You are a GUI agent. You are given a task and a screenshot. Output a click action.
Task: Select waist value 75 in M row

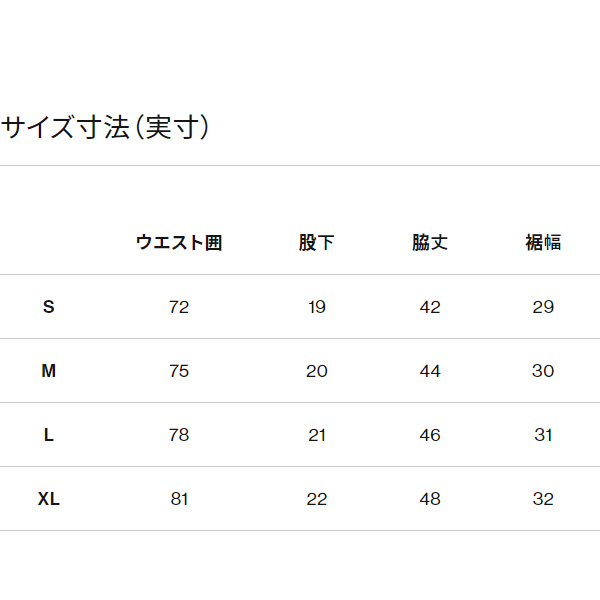(179, 371)
